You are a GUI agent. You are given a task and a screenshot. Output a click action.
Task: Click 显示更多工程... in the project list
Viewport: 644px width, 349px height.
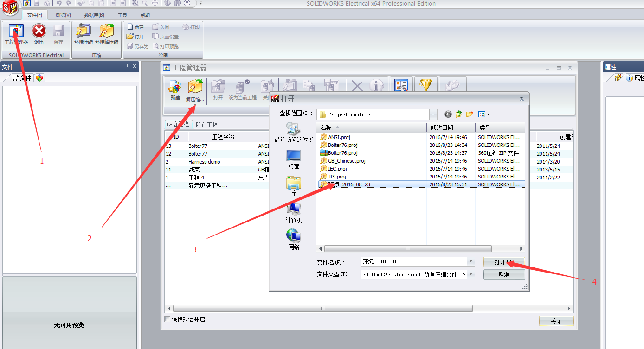pos(208,185)
